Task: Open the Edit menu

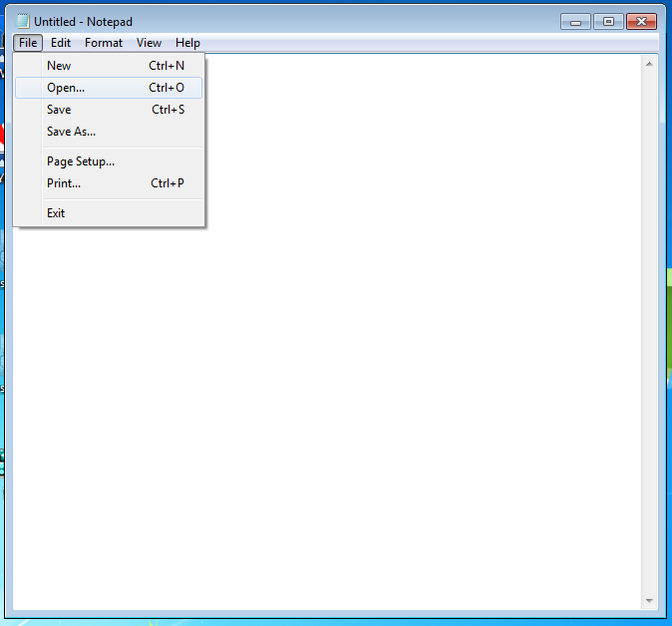Action: [61, 43]
